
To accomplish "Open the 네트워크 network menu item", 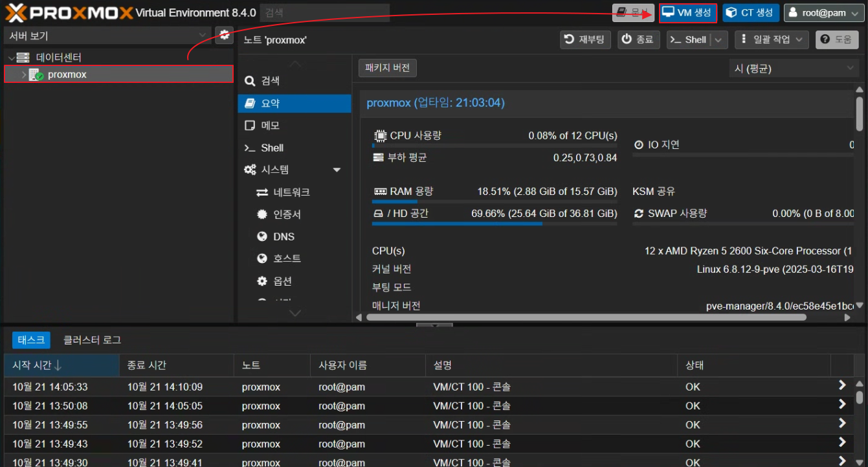I will point(295,192).
